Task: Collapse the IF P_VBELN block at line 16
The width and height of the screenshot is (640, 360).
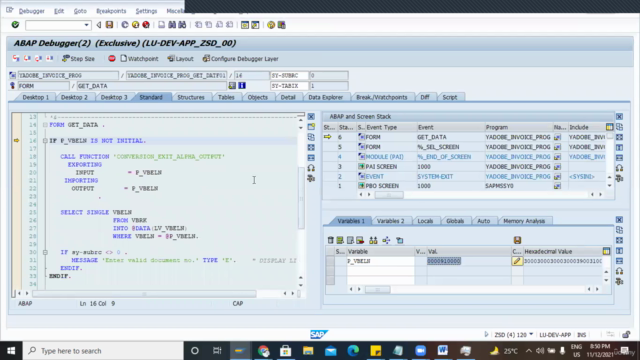Action: 45,140
